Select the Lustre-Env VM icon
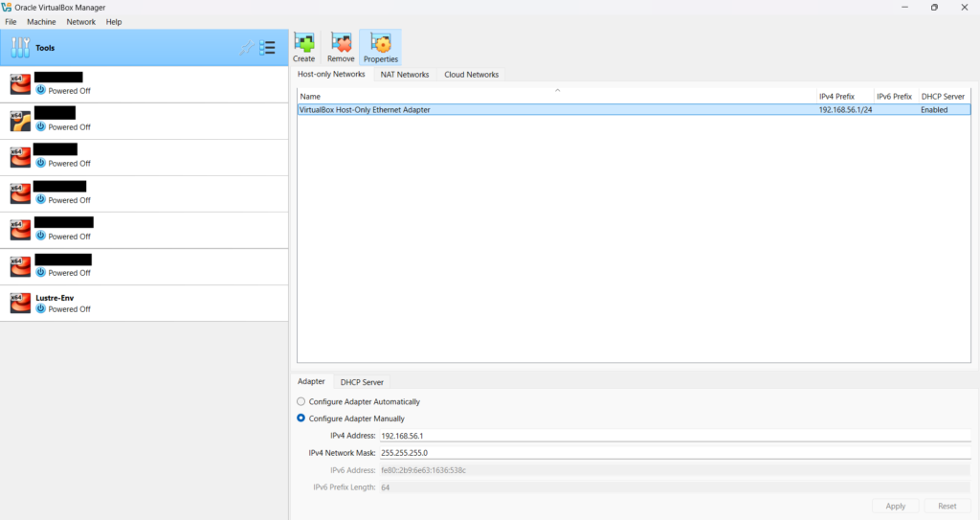Image resolution: width=980 pixels, height=520 pixels. [x=20, y=303]
